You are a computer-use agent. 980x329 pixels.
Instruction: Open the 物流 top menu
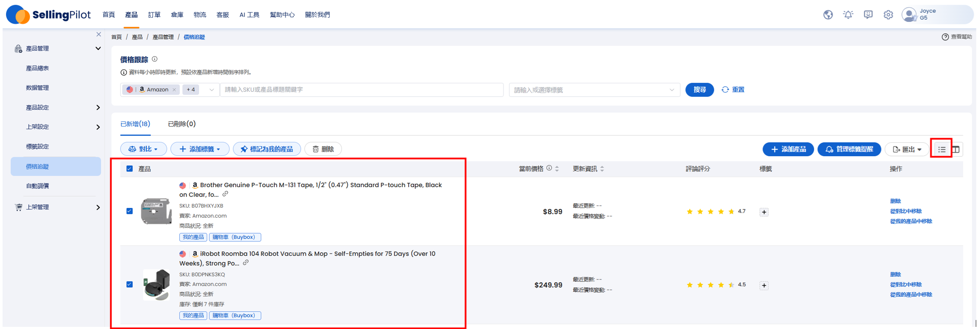click(x=199, y=15)
